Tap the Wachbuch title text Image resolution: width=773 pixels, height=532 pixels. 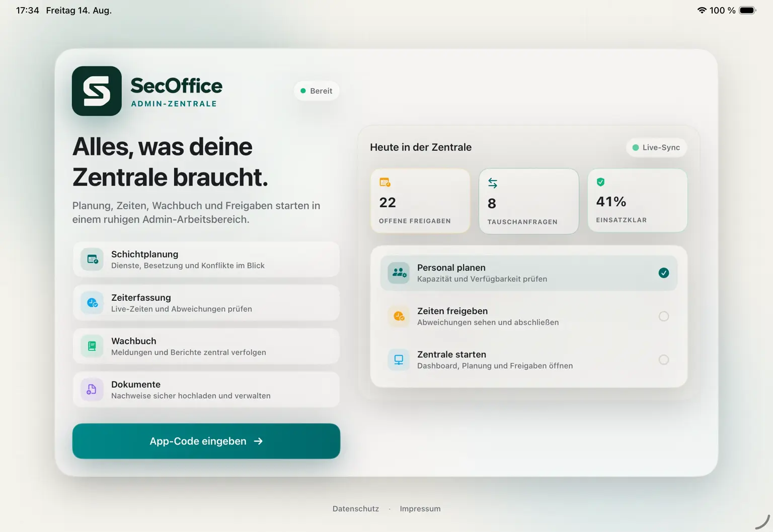point(134,341)
